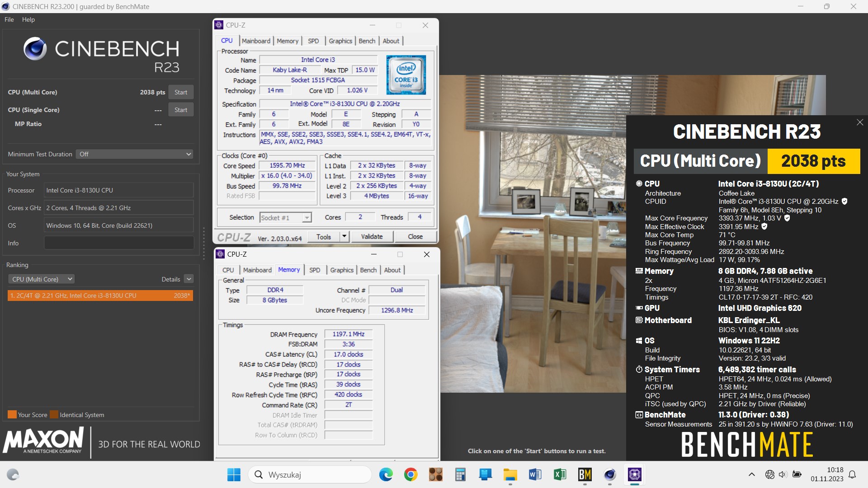Open Graphics tab in lower CPU-Z window
868x488 pixels.
tap(342, 270)
